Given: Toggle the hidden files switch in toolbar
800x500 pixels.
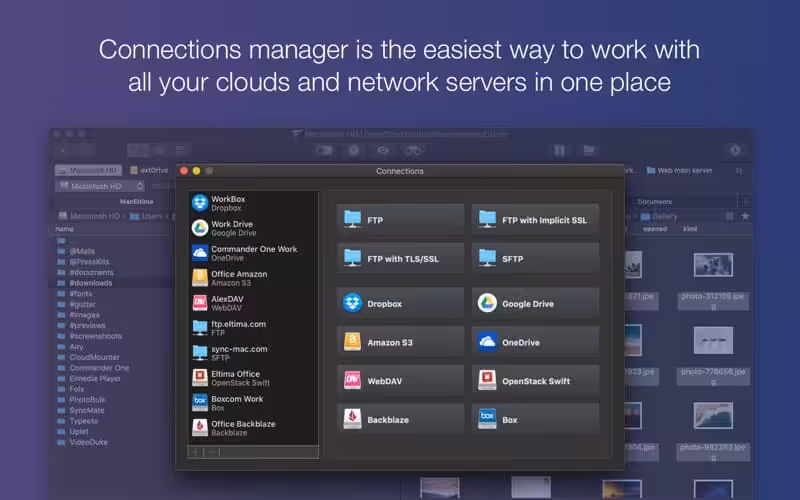Looking at the screenshot, I should pyautogui.click(x=324, y=151).
